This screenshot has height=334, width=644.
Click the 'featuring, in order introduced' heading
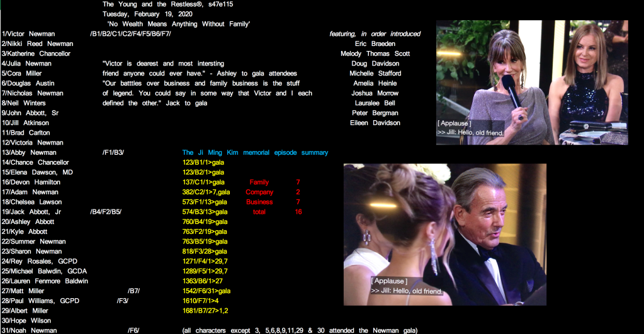(x=375, y=34)
